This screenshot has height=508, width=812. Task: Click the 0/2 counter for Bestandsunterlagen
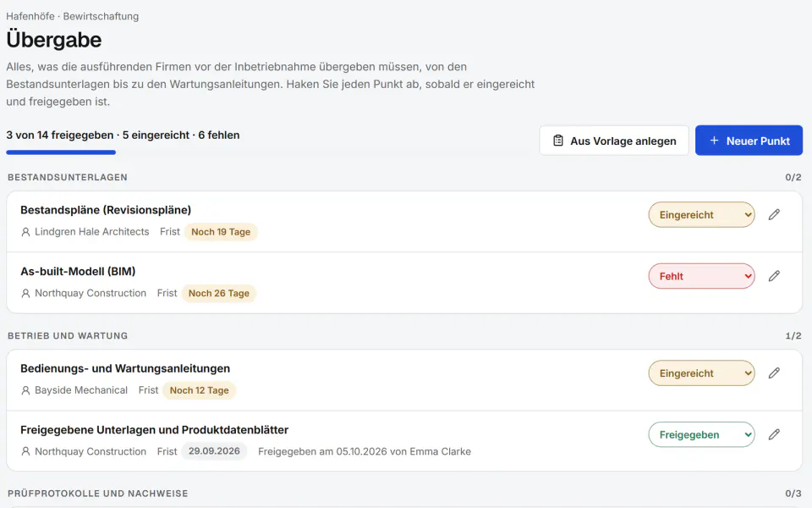point(793,177)
